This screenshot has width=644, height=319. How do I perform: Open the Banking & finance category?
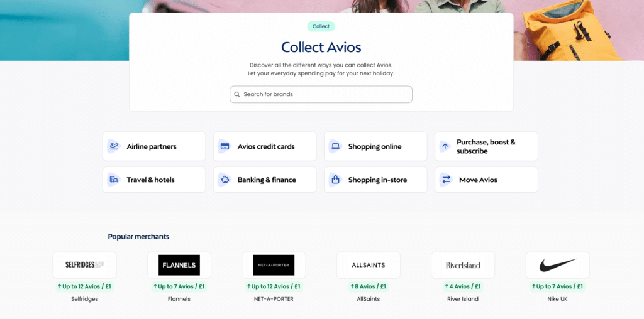point(265,180)
